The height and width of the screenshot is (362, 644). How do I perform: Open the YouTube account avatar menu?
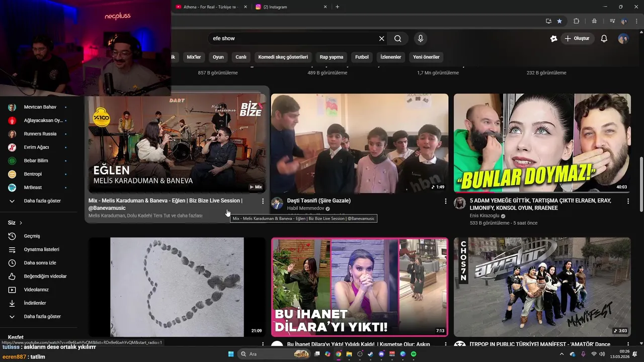click(x=623, y=39)
